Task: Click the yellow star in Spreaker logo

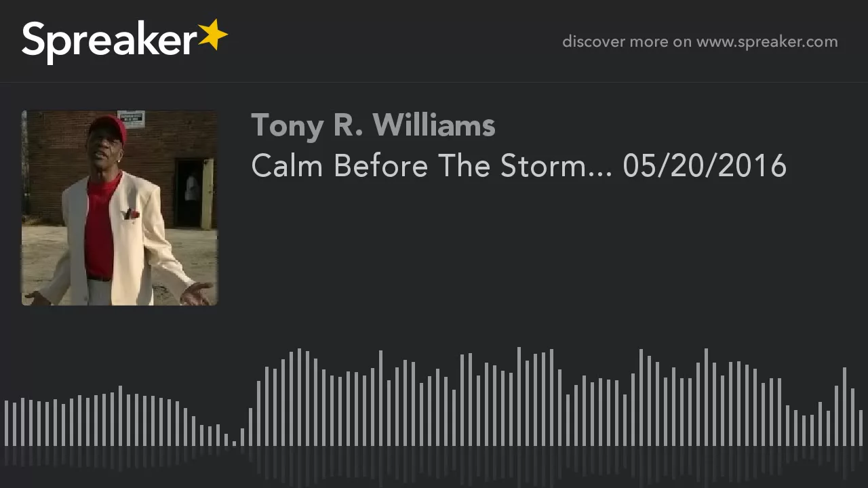Action: point(213,35)
